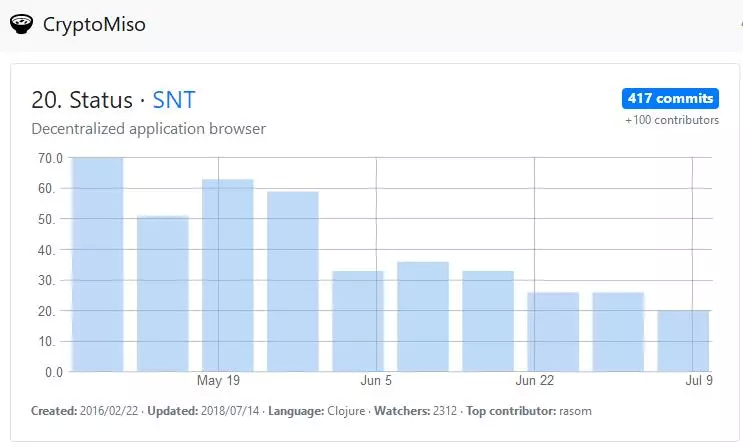Screen dimensions: 743x447
Task: Click the bar at 36 commits after Jun 5
Action: 423,317
